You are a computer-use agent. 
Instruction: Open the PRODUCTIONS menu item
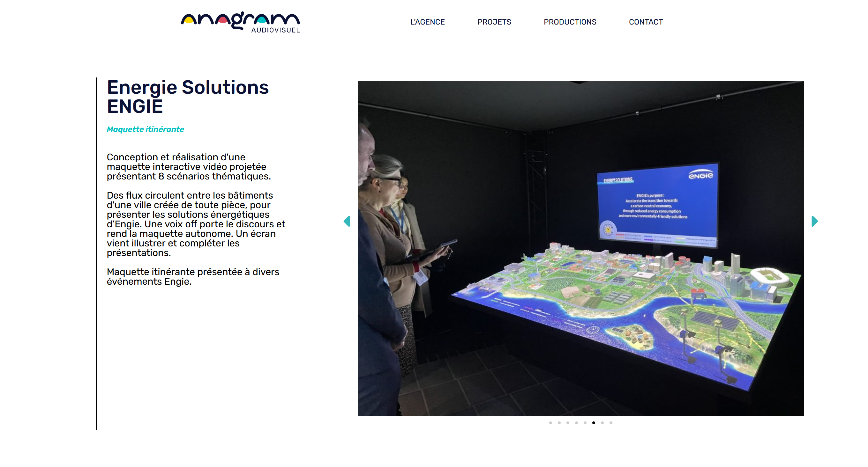[570, 22]
